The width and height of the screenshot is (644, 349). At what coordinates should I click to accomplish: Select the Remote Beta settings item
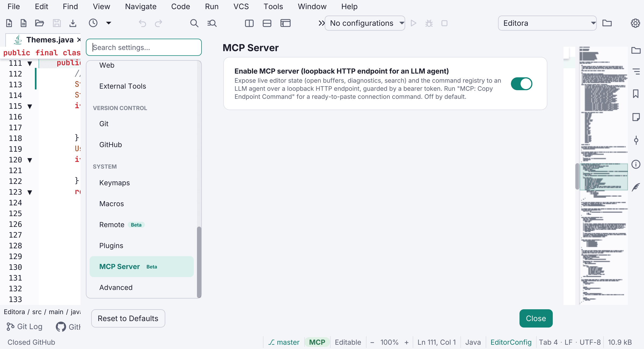pyautogui.click(x=142, y=225)
